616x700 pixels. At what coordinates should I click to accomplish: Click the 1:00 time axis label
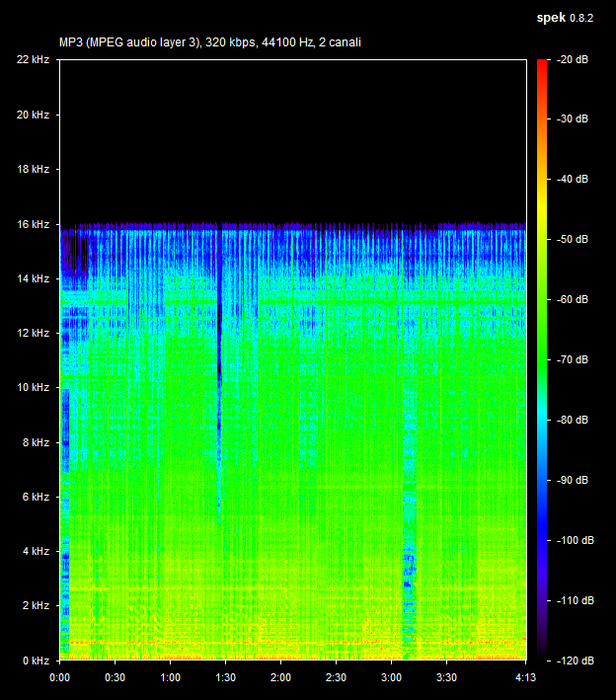170,677
